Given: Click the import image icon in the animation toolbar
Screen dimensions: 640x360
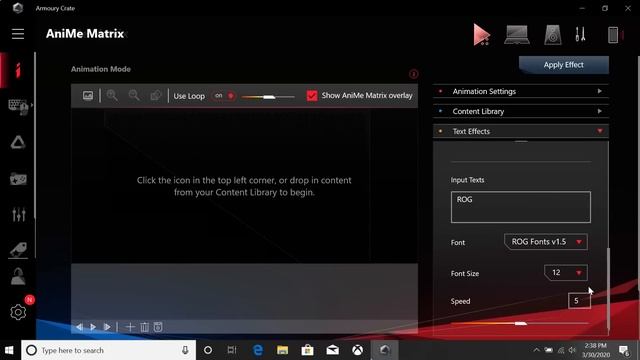Looking at the screenshot, I should pos(88,96).
